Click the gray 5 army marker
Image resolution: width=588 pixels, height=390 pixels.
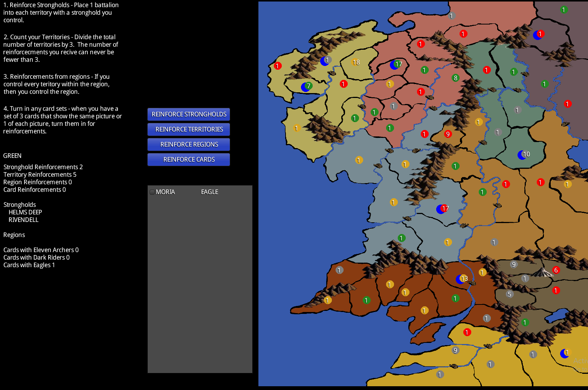509,294
